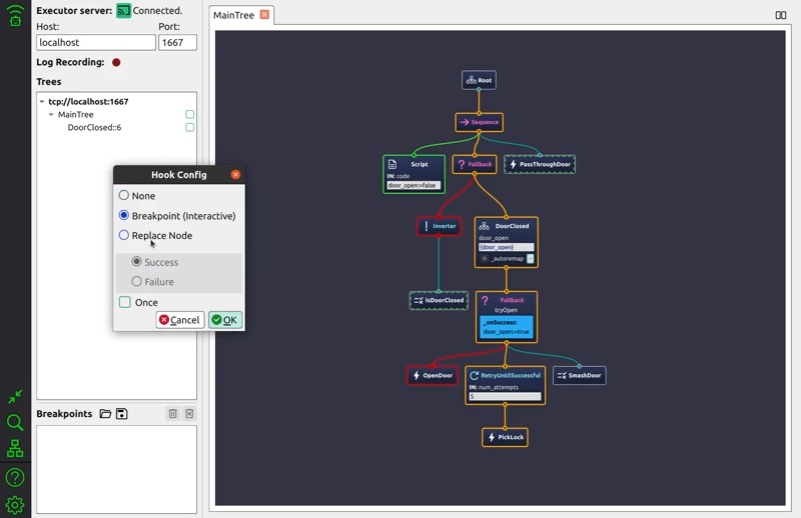This screenshot has width=801, height=518.
Task: Click the tree layout icon in sidebar
Action: [15, 450]
